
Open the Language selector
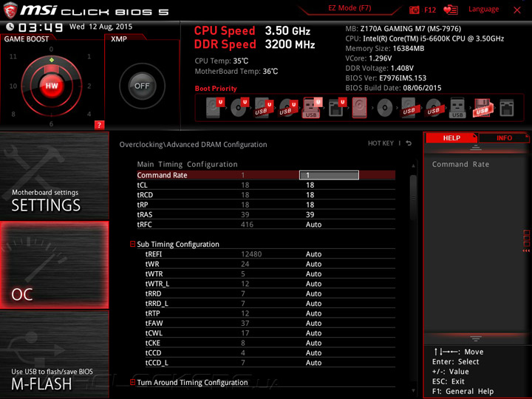(x=483, y=9)
